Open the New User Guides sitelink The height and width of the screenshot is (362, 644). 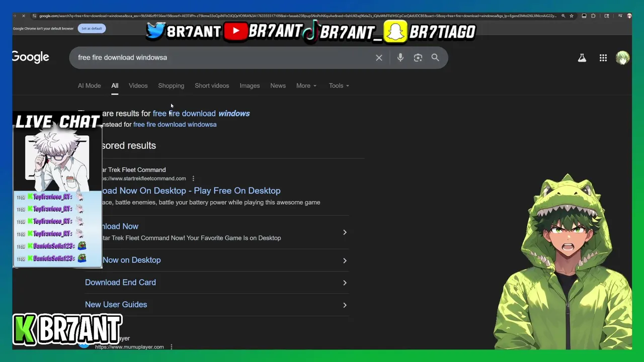[116, 305]
